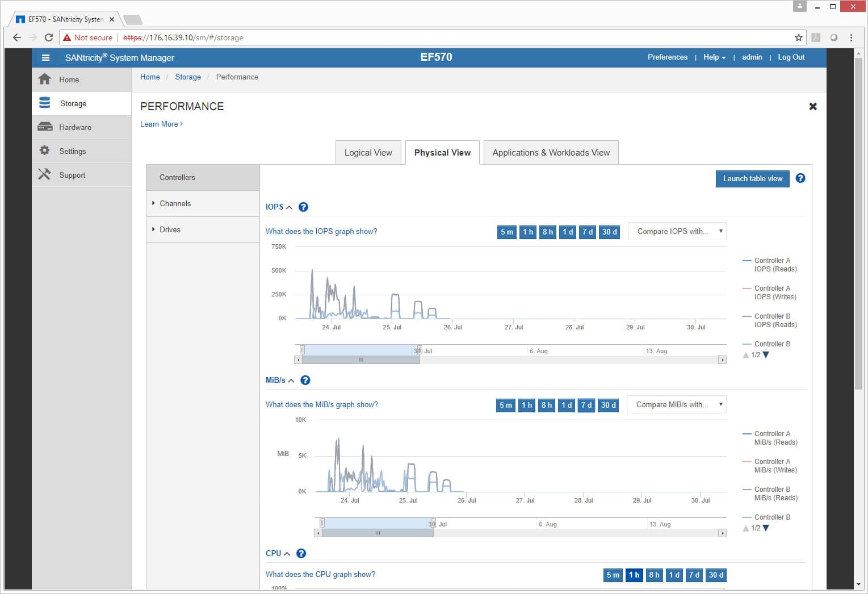The image size is (868, 594).
Task: Toggle Controller A IOPS (Reads) legend series
Action: pyautogui.click(x=770, y=265)
